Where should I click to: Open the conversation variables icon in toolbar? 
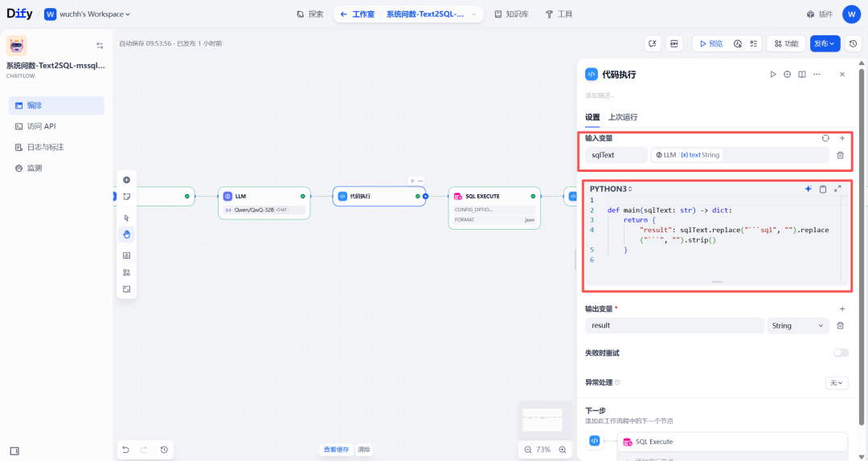pyautogui.click(x=653, y=43)
